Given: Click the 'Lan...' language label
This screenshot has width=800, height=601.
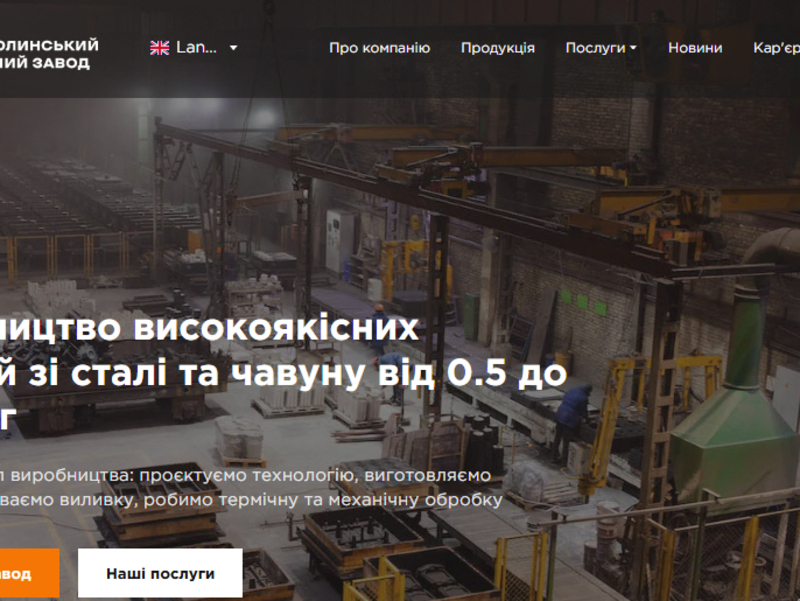Looking at the screenshot, I should click(x=196, y=47).
